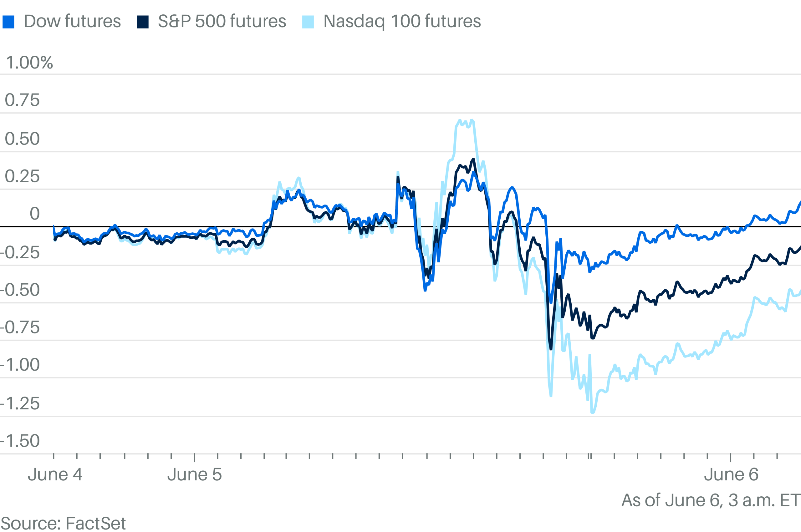
Task: Click the -1.00 y-axis label
Action: click(20, 365)
